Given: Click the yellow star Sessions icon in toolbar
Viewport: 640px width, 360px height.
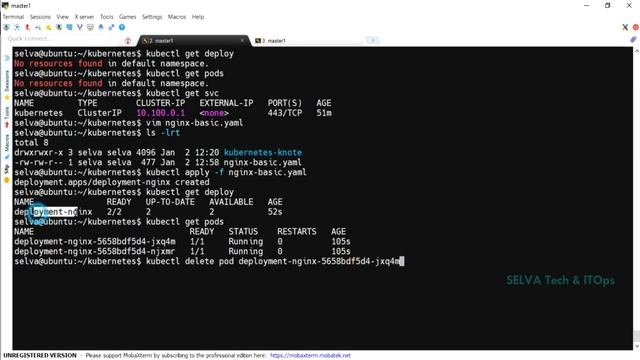Looking at the screenshot, I should coord(49,27).
